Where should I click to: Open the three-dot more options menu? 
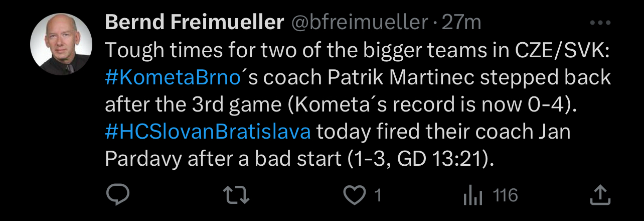600,23
